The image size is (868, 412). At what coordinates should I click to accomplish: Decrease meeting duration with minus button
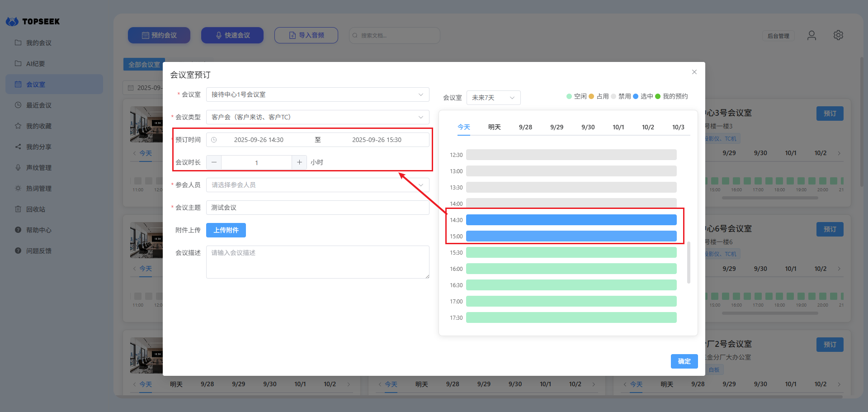click(x=214, y=162)
